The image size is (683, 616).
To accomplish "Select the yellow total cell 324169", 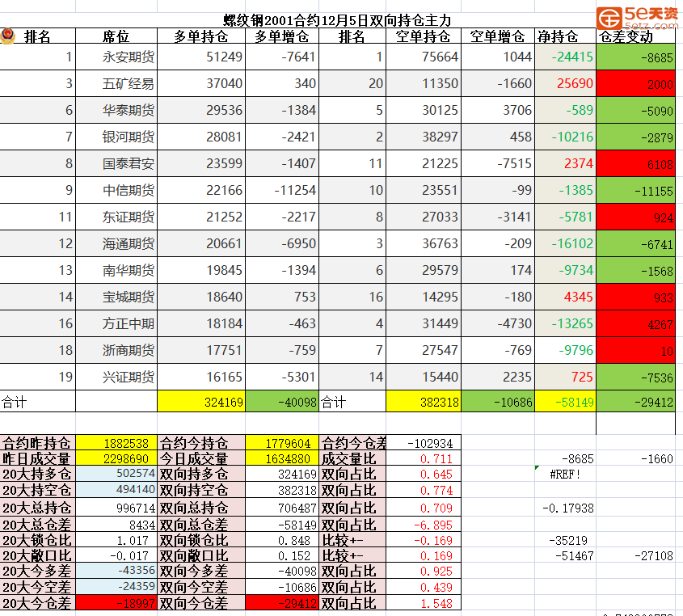I will pos(201,401).
